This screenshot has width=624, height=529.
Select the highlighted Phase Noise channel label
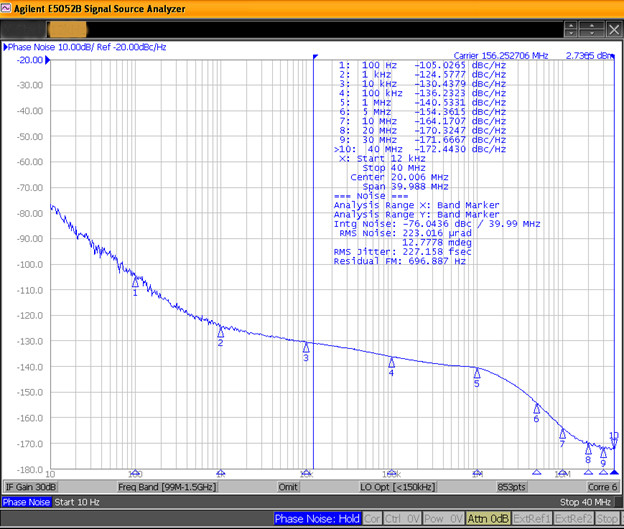click(x=26, y=502)
